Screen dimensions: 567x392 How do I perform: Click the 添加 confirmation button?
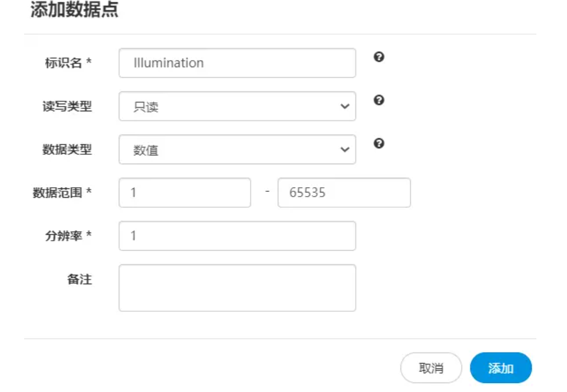(x=500, y=367)
